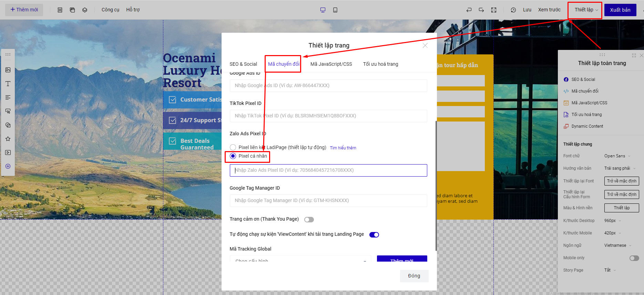644x295 pixels.
Task: Click the Đóng button
Action: point(414,276)
